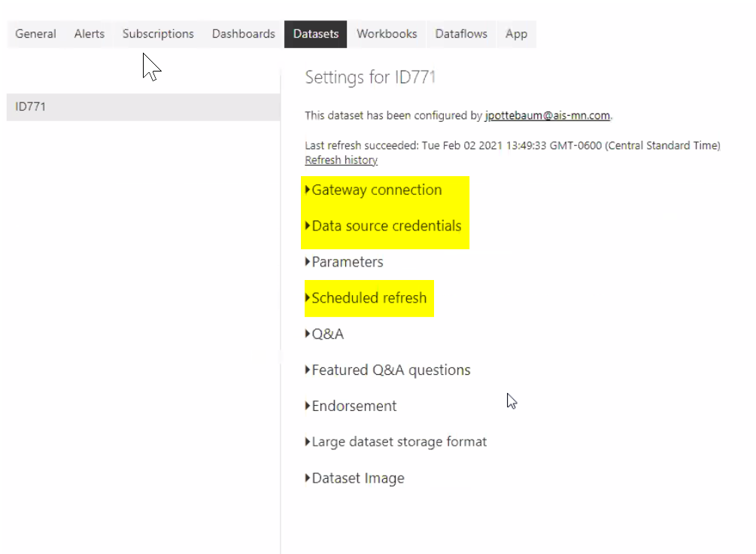Expand the Scheduled refresh section
The image size is (756, 554).
[366, 298]
